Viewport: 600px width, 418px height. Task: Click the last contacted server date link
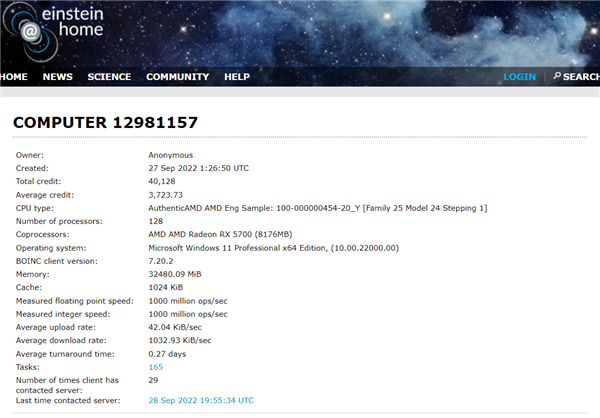(201, 400)
